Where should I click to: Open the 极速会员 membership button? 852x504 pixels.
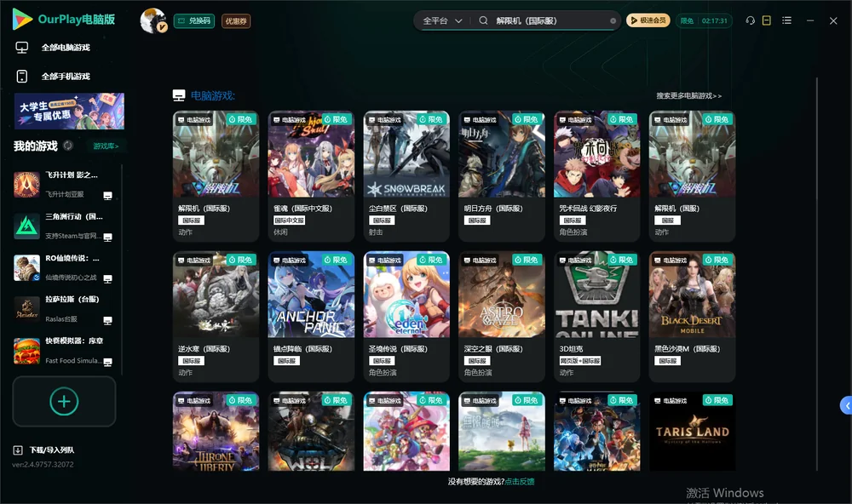point(648,20)
